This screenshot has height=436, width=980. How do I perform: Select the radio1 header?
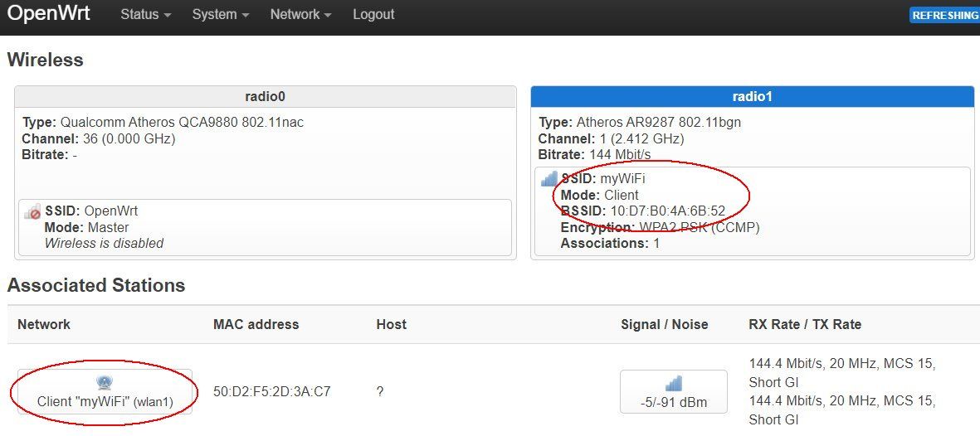pyautogui.click(x=752, y=96)
